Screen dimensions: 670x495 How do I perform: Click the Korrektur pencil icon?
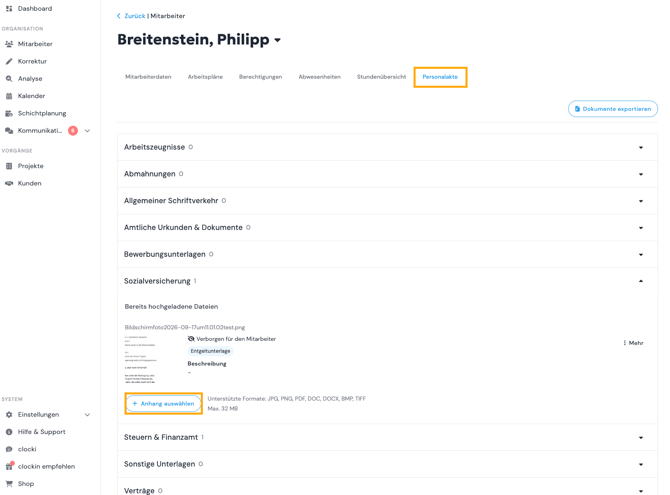[x=9, y=61]
